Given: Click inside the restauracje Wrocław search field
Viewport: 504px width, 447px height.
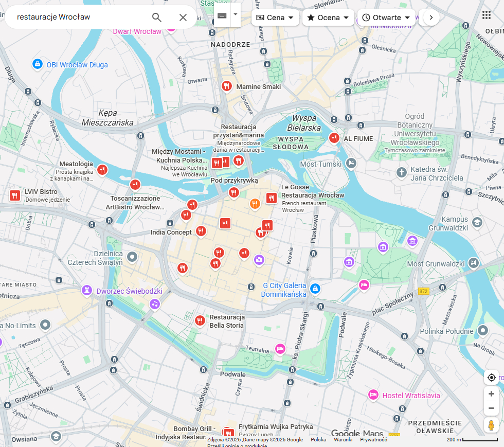Looking at the screenshot, I should point(77,17).
